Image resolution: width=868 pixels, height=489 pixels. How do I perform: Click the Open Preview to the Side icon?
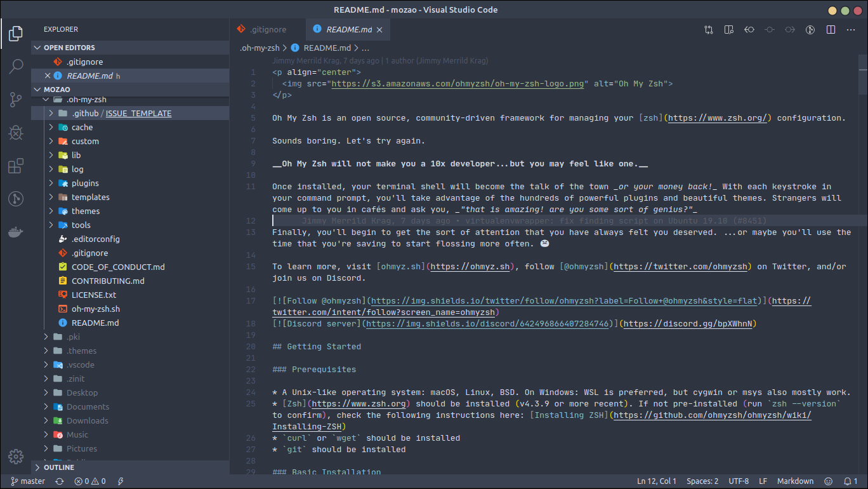coord(729,29)
